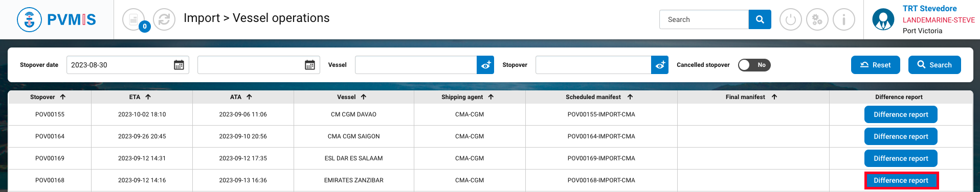Open Difference report for POV00155
980x192 pixels.
(x=901, y=114)
